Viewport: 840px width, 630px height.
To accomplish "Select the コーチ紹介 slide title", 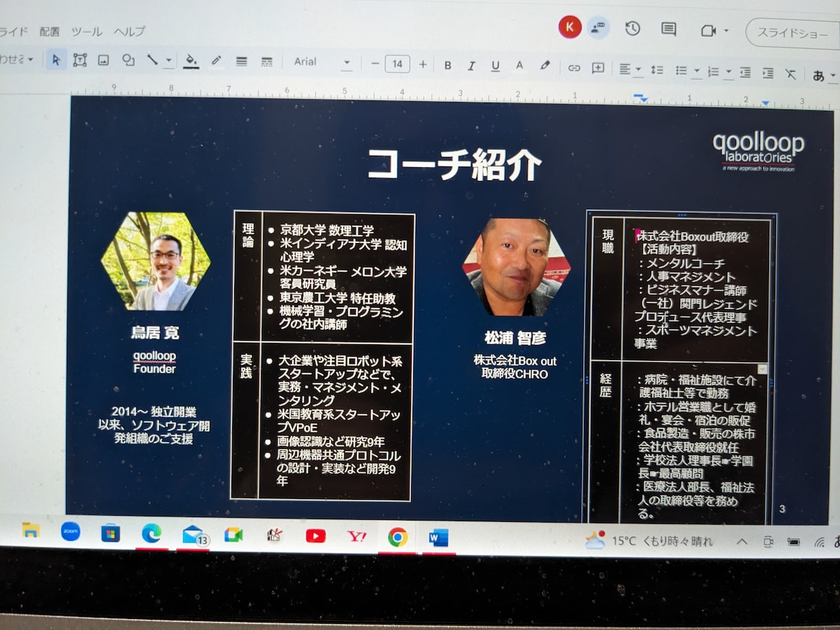I will (x=454, y=165).
